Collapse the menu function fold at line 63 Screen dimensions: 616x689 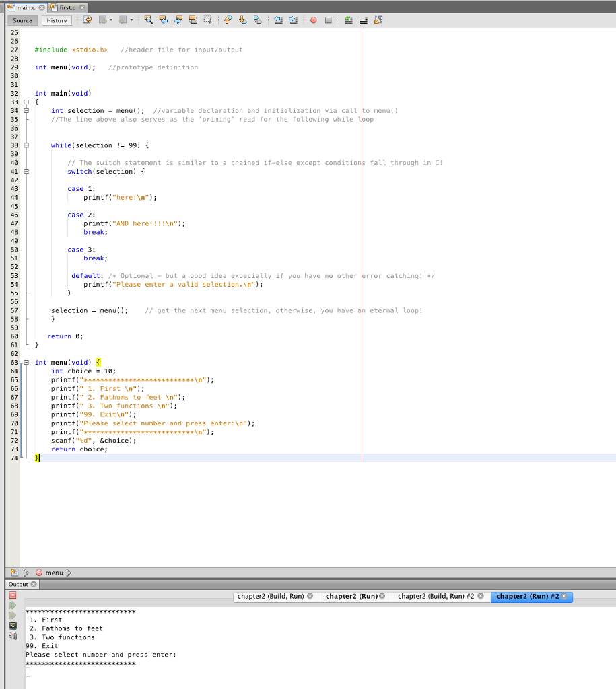click(x=26, y=363)
